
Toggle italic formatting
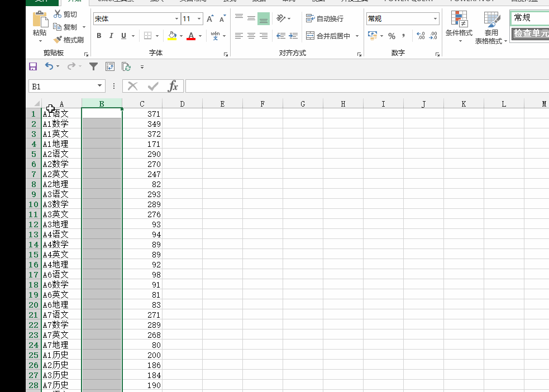pos(111,36)
